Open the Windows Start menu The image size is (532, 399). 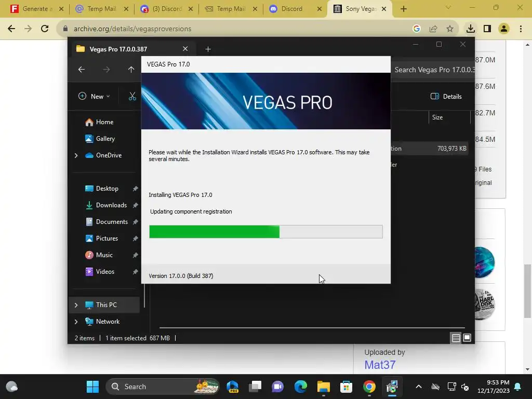point(92,387)
